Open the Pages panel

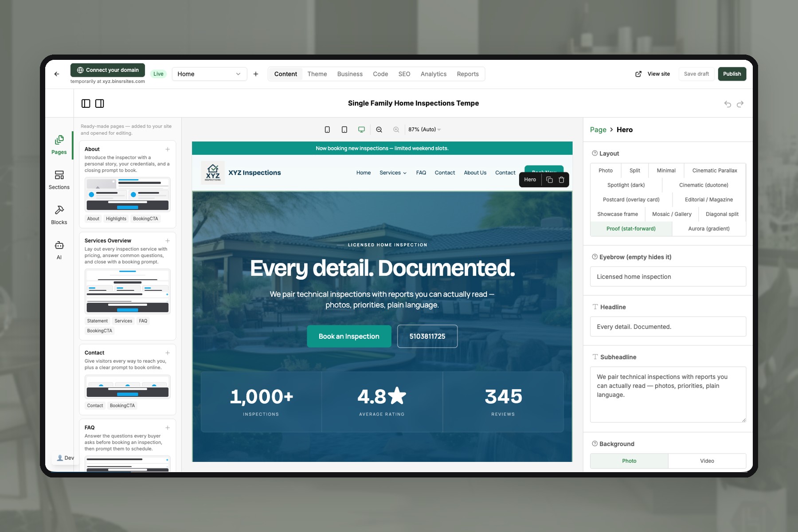tap(59, 145)
